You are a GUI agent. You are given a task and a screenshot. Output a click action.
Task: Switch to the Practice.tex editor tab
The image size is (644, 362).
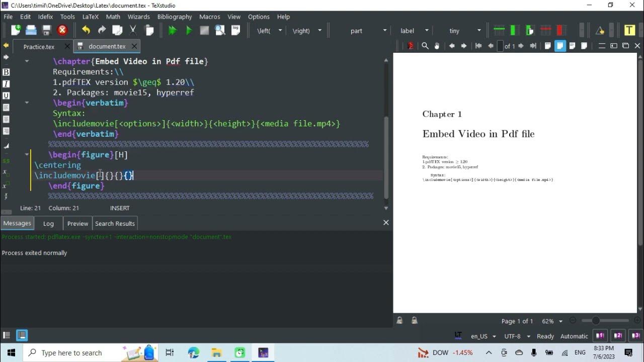coord(39,46)
